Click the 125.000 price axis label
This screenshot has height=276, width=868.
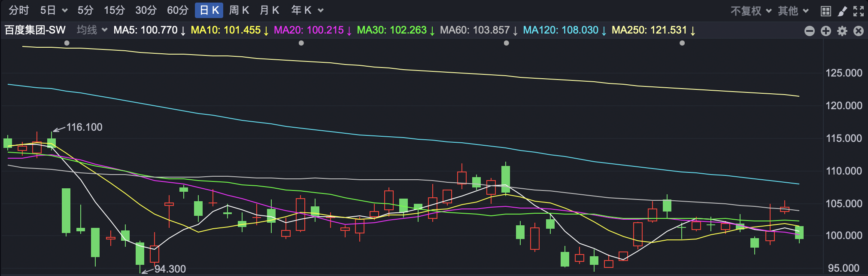tap(844, 73)
